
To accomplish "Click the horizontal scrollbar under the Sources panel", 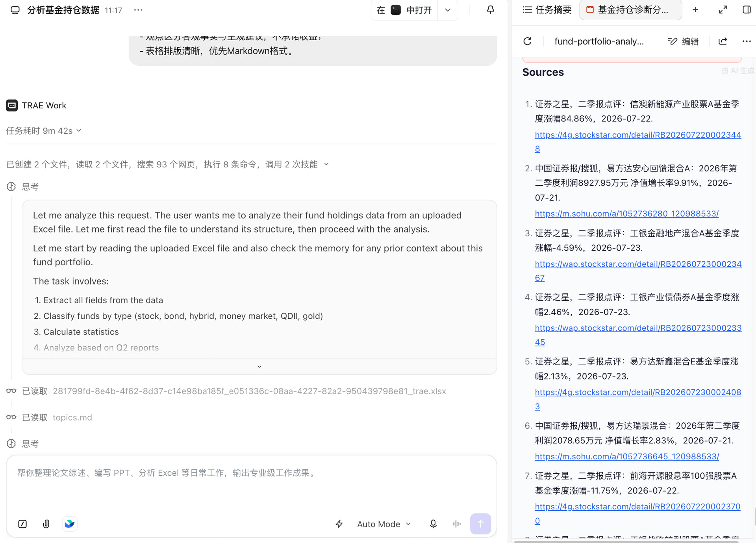I will pyautogui.click(x=626, y=541).
